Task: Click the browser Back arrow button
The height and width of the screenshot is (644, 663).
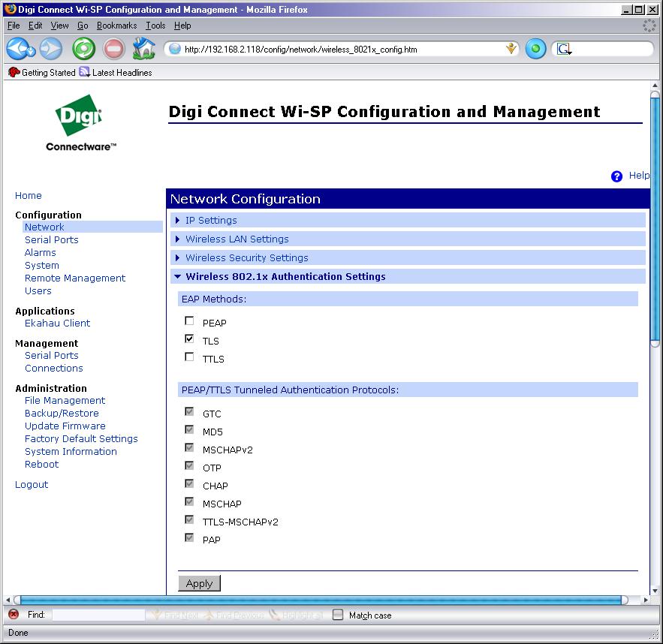Action: pos(20,50)
